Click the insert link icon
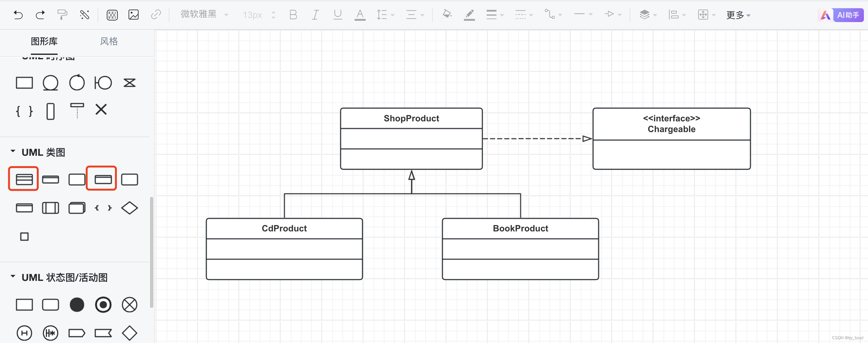Image resolution: width=868 pixels, height=343 pixels. click(x=156, y=15)
